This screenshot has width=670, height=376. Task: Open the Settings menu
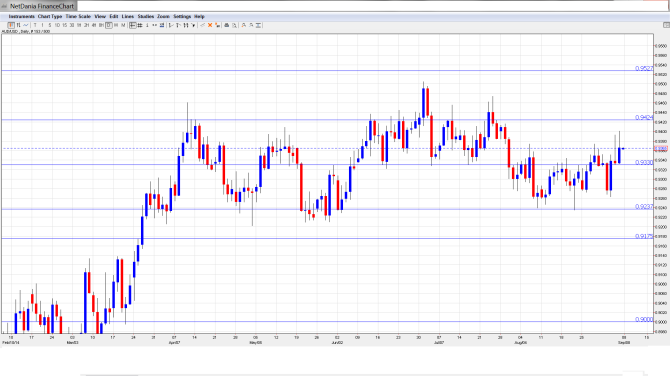182,17
